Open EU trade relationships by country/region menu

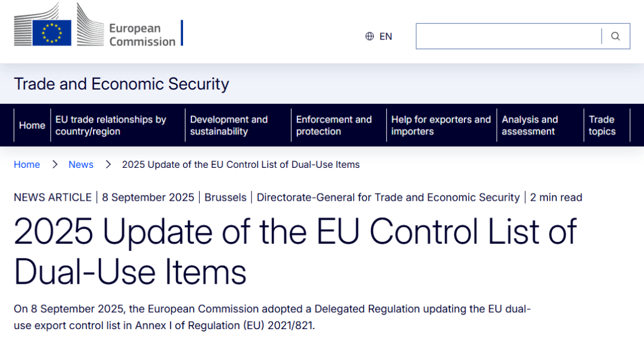[x=111, y=125]
